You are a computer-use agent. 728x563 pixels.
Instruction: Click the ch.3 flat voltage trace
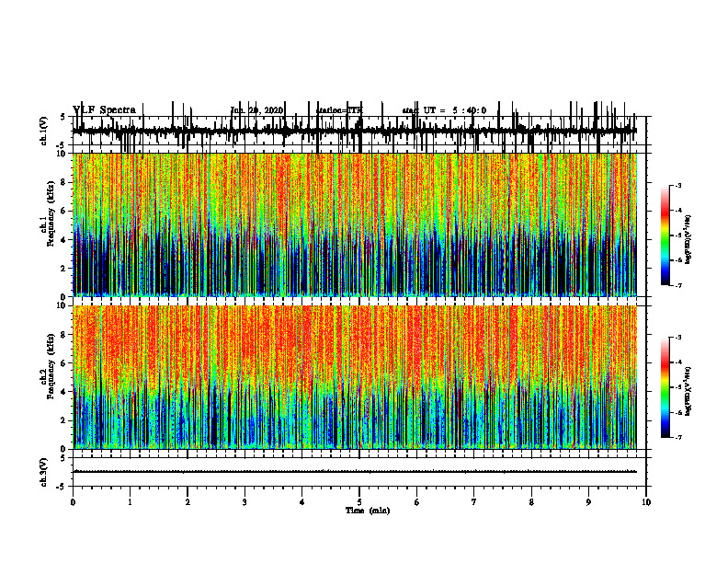tap(355, 472)
